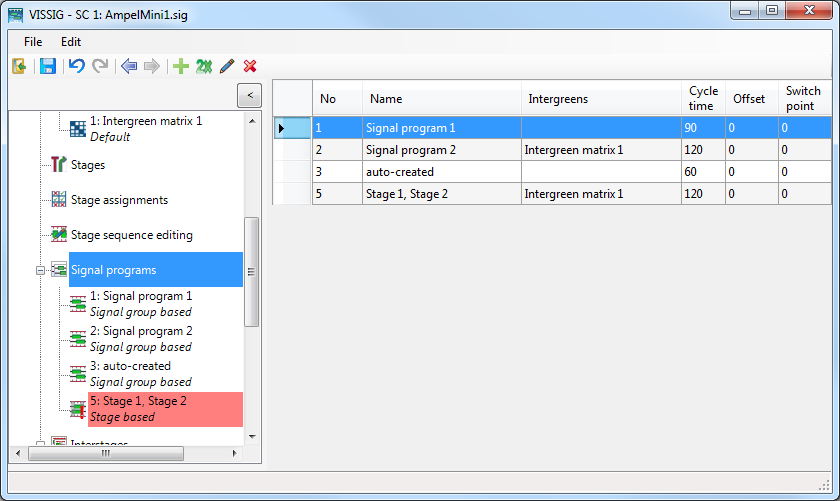Duplicate entry using the 2x icon
Image resolution: width=840 pixels, height=501 pixels.
(x=203, y=66)
